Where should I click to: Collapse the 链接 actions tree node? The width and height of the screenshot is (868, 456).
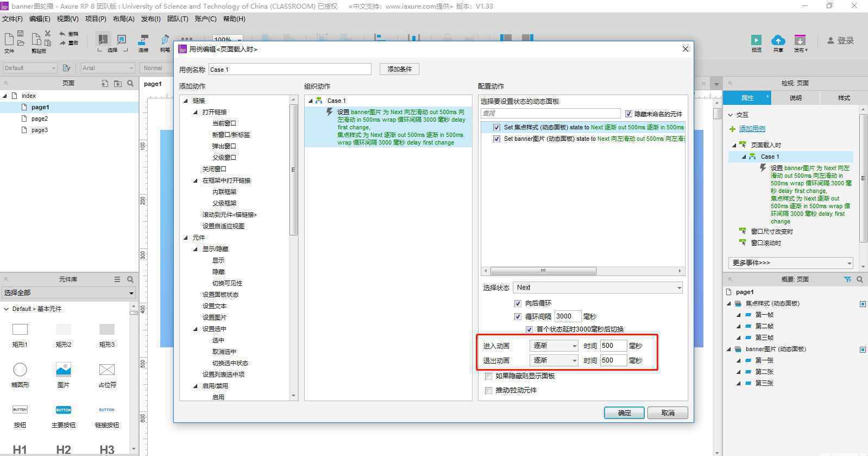point(186,101)
